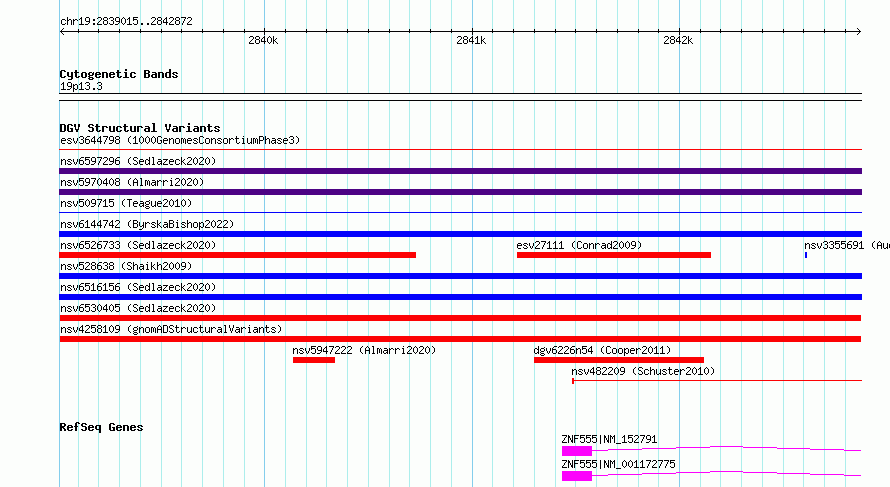The width and height of the screenshot is (890, 487).
Task: Click the 2841k ruler tick label
Action: 471,40
